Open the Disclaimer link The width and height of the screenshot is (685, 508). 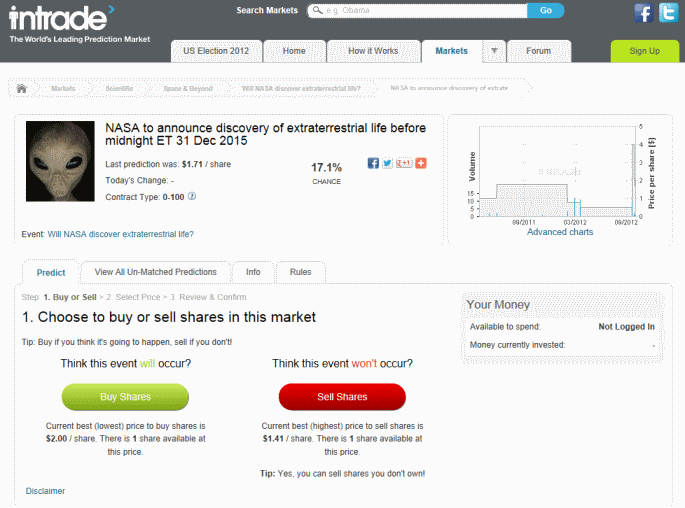click(45, 491)
